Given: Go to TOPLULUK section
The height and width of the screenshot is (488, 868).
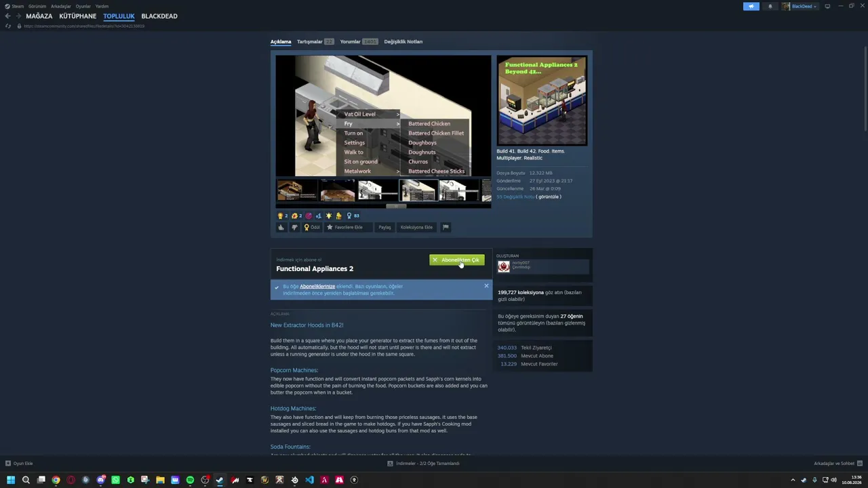Looking at the screenshot, I should 119,16.
